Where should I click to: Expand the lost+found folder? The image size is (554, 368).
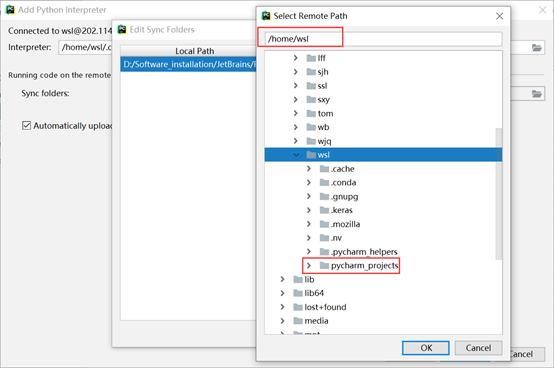click(282, 307)
